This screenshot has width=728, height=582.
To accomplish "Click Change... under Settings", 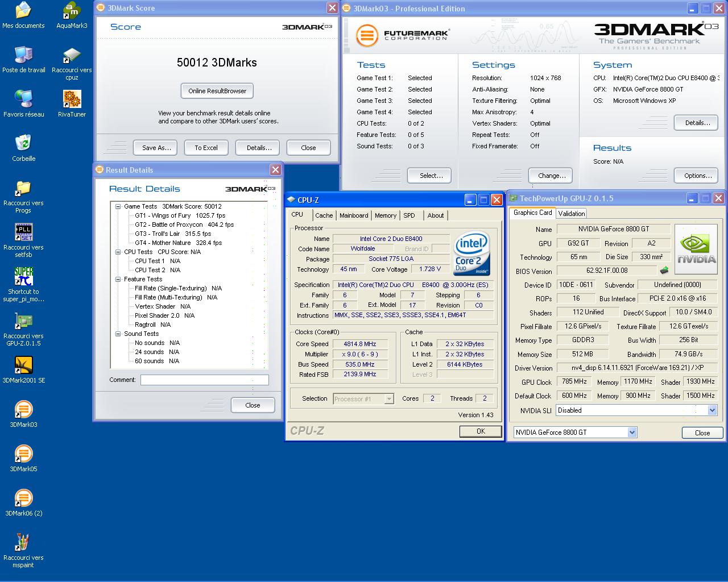I will 551,176.
